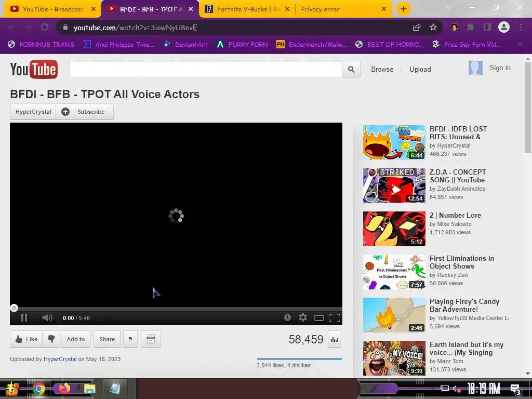The width and height of the screenshot is (532, 399).
Task: Click the Sign In link
Action: click(500, 68)
